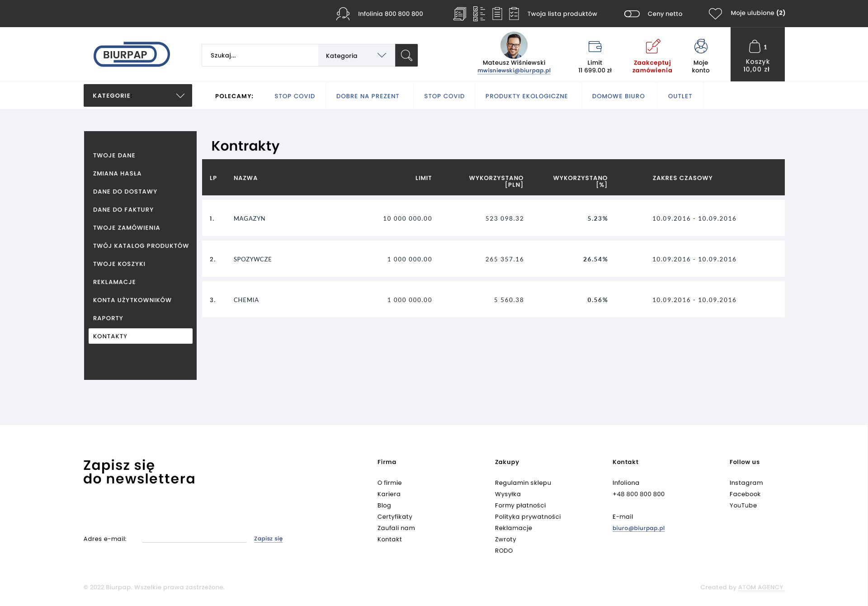Viewport: 868px width, 606px height.
Task: Click the Zapisz się newsletter link
Action: pyautogui.click(x=268, y=539)
